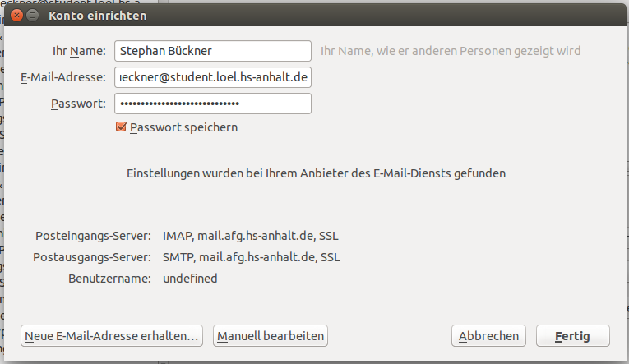This screenshot has width=629, height=364.
Task: Click the undefined Benutzername value
Action: (190, 279)
